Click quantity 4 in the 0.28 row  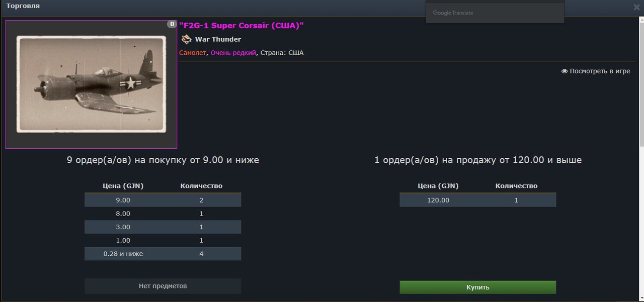(x=201, y=254)
